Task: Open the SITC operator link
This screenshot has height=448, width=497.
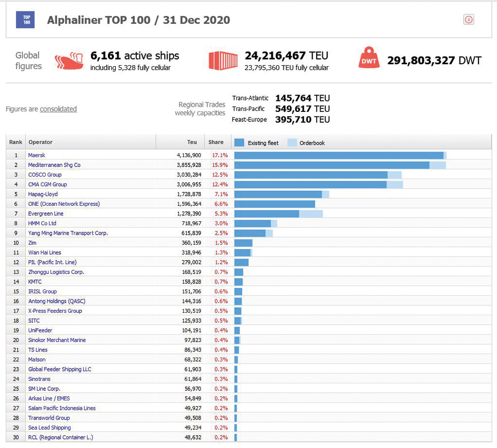Action: [34, 321]
